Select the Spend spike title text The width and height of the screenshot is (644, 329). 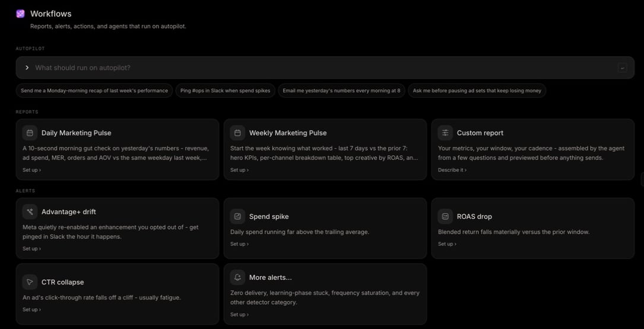269,216
